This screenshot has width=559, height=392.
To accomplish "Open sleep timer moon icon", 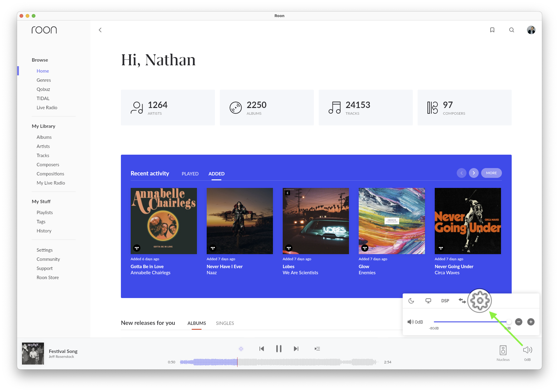I will click(x=411, y=301).
